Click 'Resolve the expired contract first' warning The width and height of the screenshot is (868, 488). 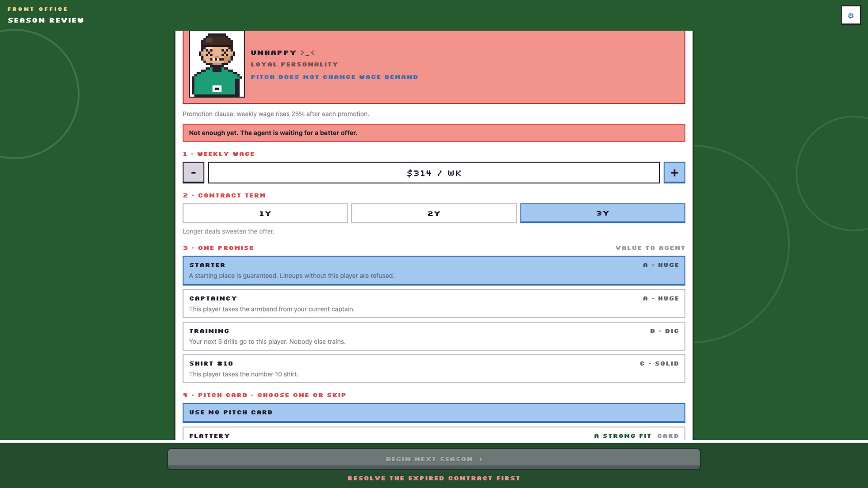point(434,478)
